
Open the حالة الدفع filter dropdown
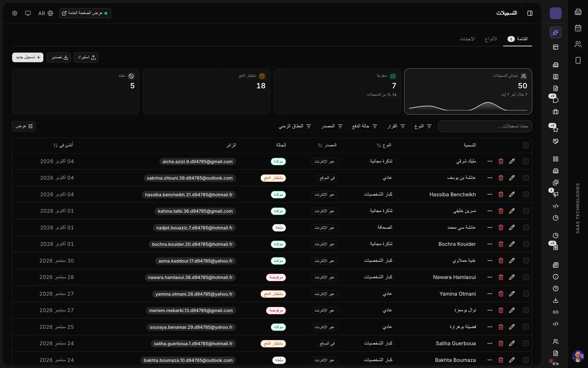click(x=365, y=126)
